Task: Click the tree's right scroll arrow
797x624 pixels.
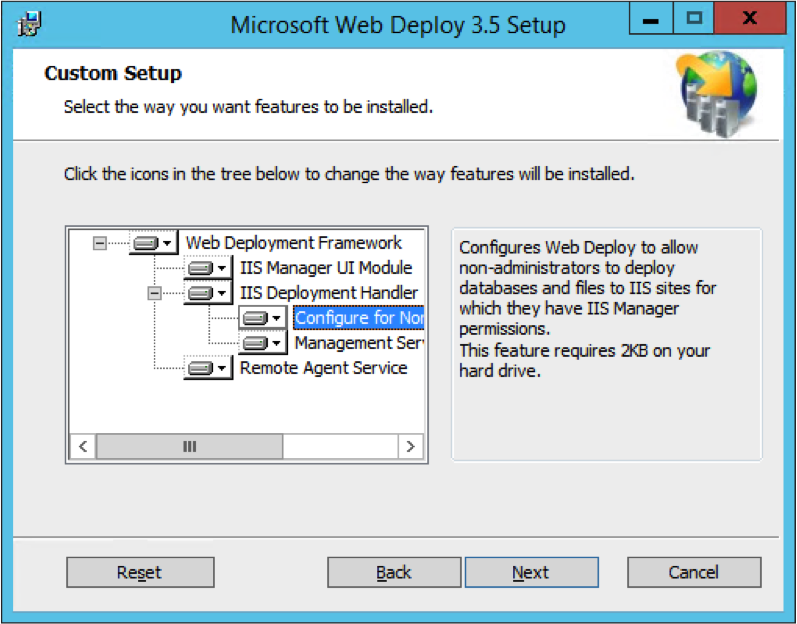Action: pyautogui.click(x=411, y=447)
